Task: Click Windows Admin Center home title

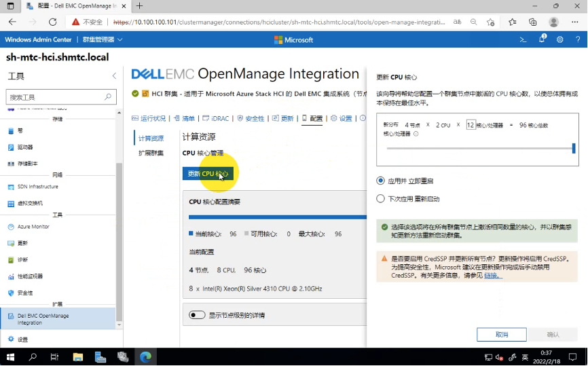Action: [38, 39]
